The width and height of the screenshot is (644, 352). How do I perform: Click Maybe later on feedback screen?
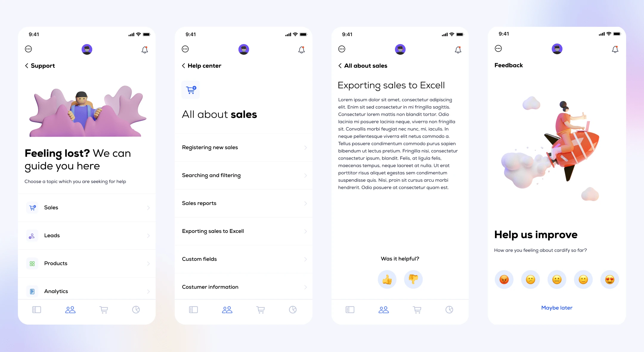[557, 307]
